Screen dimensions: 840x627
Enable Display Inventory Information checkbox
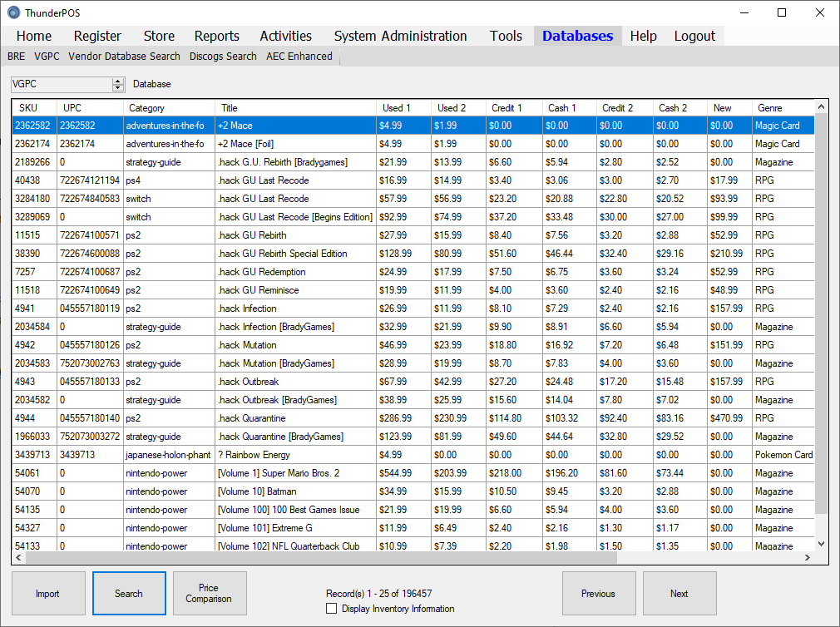332,608
